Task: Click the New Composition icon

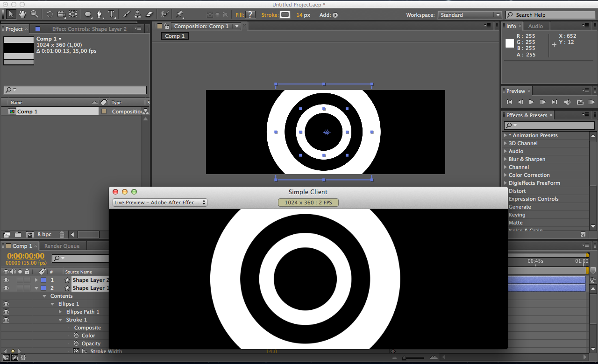Action: [x=29, y=235]
